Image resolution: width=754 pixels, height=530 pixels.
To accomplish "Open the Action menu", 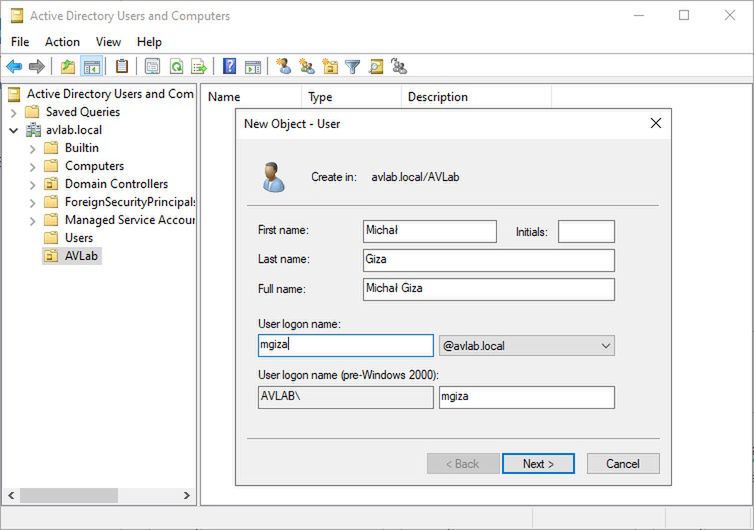I will click(62, 42).
